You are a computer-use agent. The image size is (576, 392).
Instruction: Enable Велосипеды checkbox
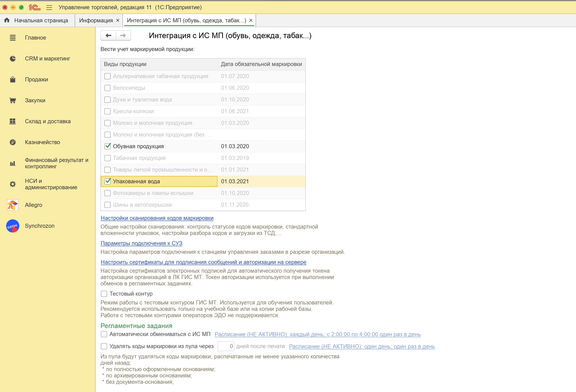point(107,88)
